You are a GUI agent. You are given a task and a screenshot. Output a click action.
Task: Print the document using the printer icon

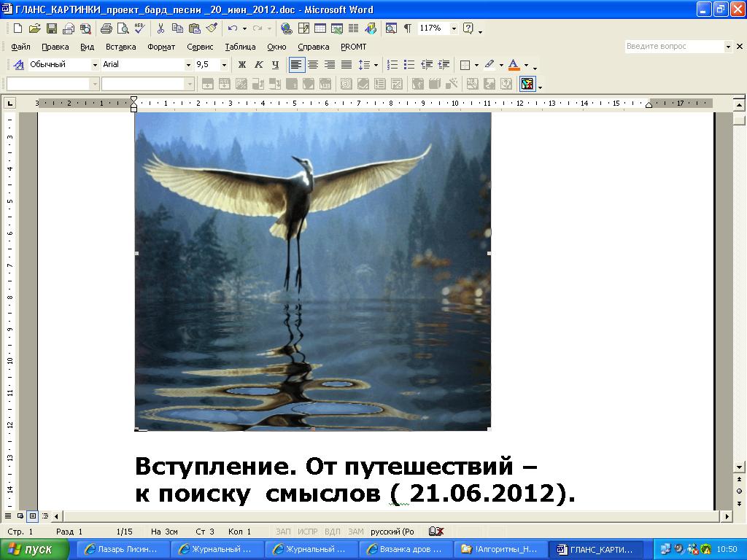click(x=107, y=28)
